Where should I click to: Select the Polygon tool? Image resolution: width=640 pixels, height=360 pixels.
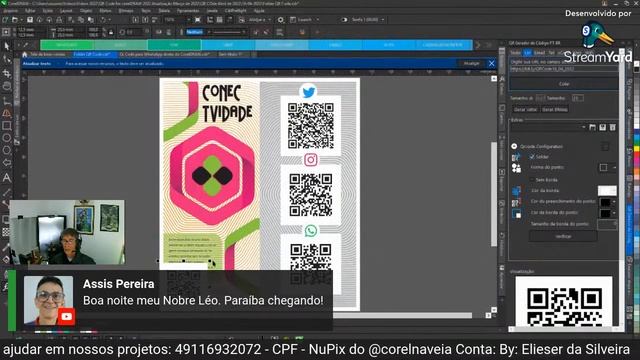coord(7,150)
